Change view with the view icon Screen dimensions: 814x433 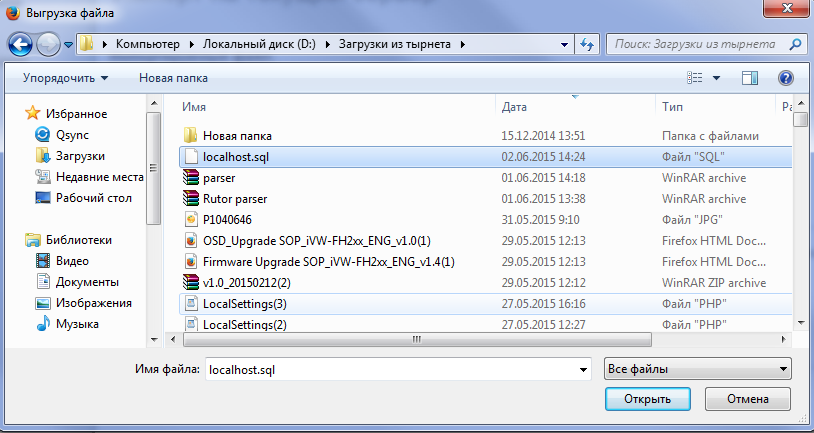695,78
